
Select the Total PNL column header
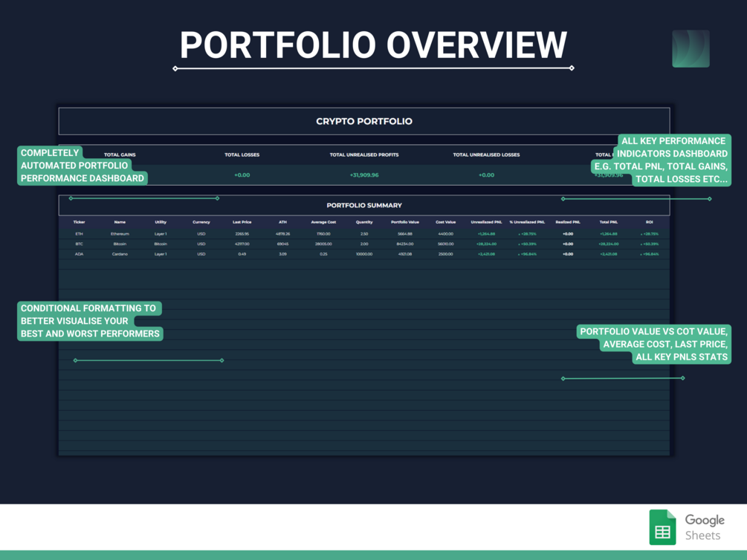tap(608, 222)
